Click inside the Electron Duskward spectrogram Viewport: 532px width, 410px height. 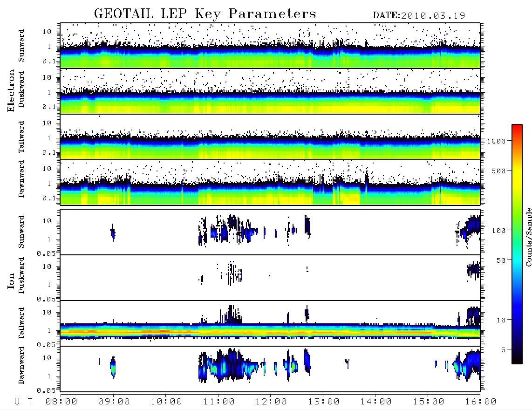270,91
